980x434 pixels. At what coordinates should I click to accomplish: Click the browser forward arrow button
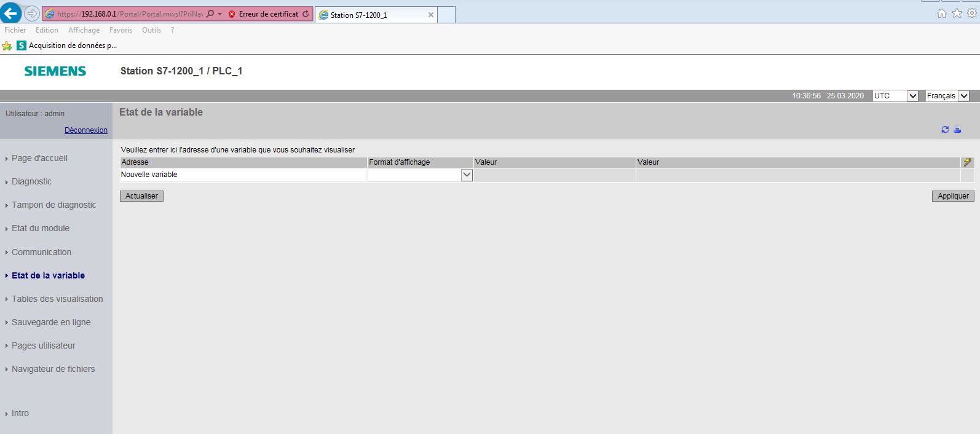[32, 14]
